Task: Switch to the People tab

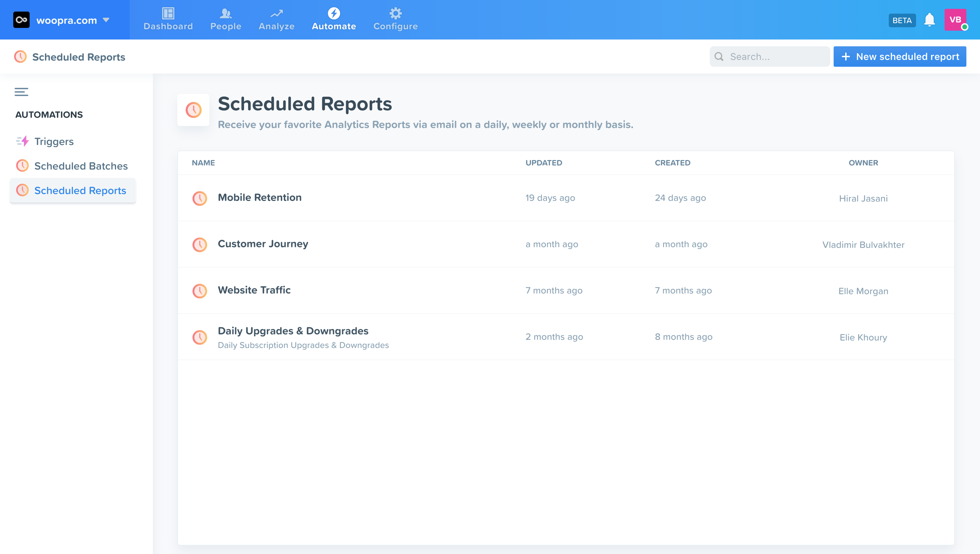Action: click(x=226, y=19)
